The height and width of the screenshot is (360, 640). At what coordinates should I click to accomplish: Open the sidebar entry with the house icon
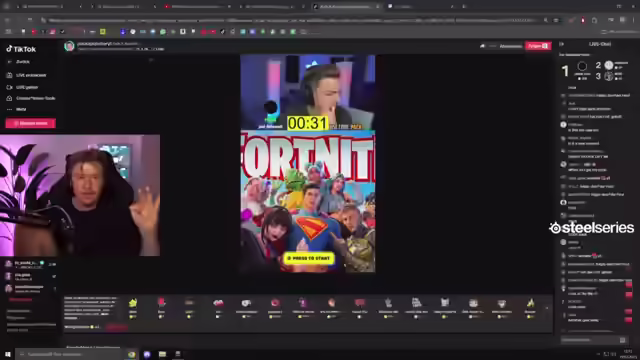coord(31,98)
